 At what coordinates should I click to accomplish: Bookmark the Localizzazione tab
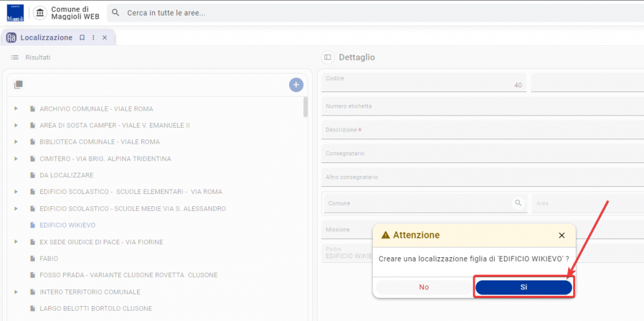click(x=82, y=37)
